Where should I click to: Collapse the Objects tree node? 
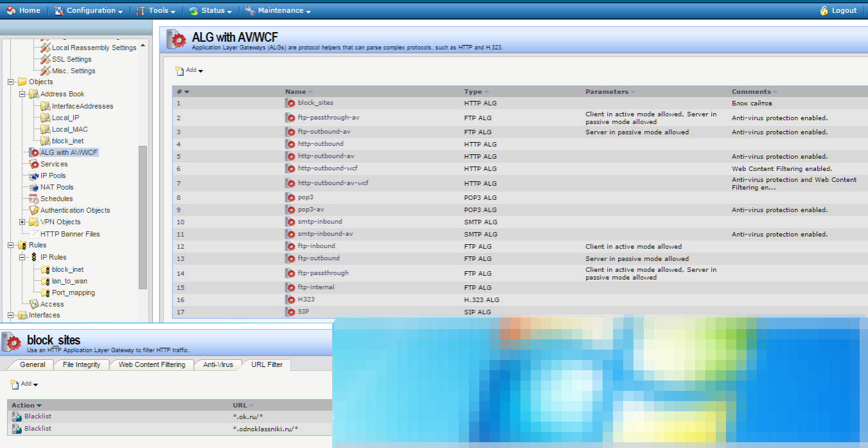coord(10,82)
